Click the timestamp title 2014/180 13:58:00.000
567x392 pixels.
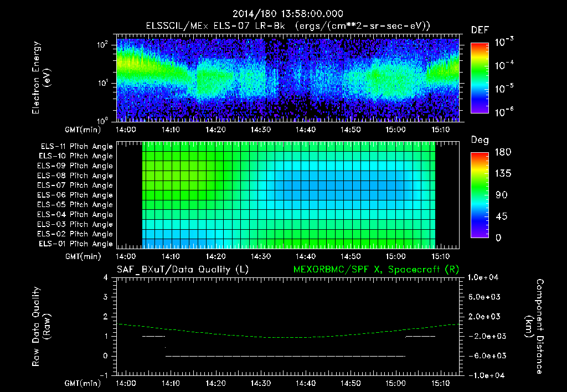(287, 14)
